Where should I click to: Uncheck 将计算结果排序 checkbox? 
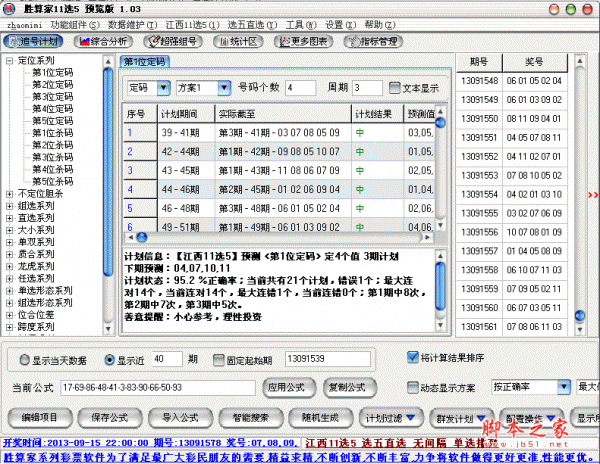pyautogui.click(x=412, y=357)
